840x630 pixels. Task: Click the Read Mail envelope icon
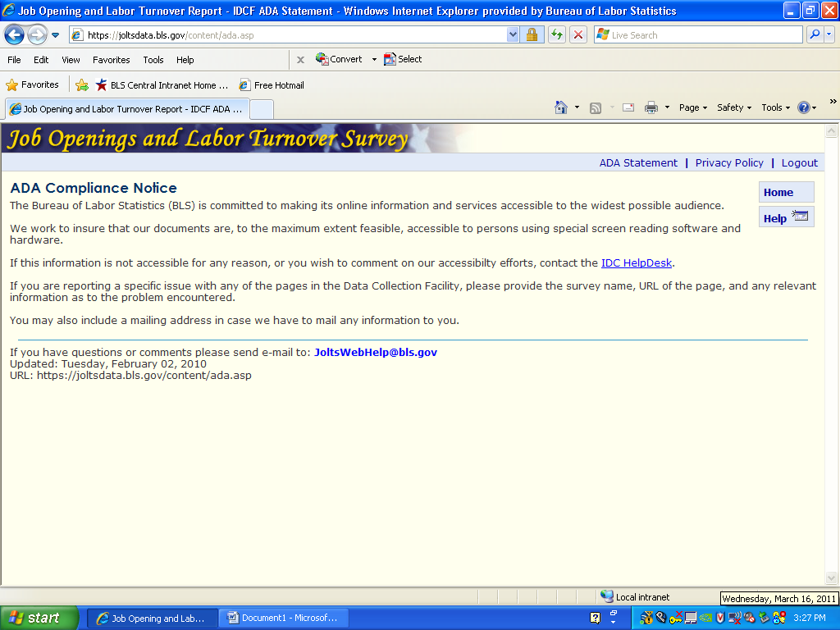(x=628, y=107)
